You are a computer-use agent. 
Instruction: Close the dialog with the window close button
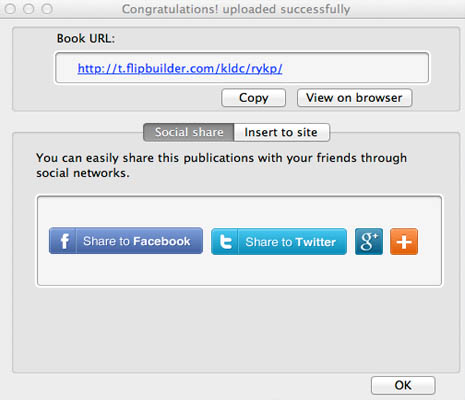[x=10, y=9]
